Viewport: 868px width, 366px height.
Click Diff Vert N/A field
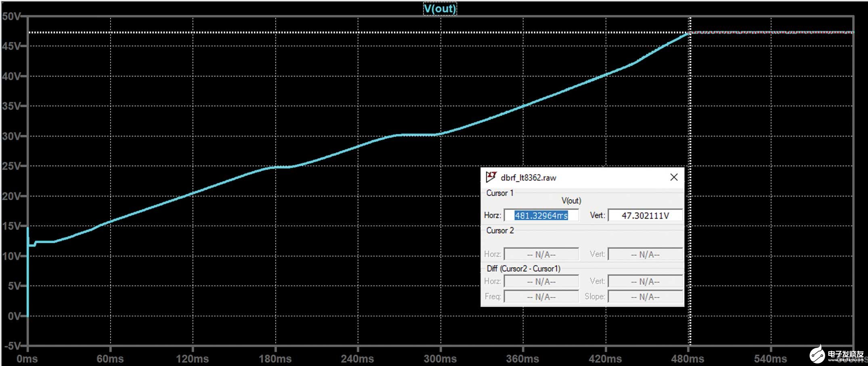pos(645,282)
